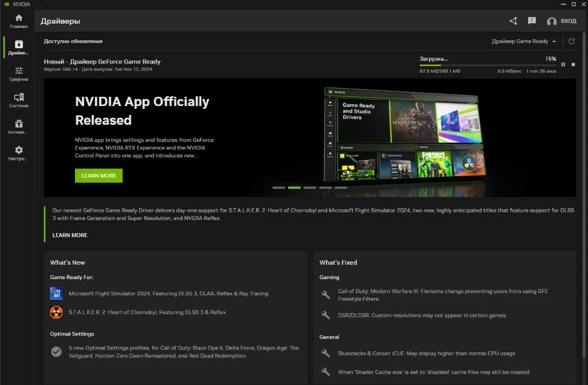Select the first carousel slide indicator

(279, 188)
